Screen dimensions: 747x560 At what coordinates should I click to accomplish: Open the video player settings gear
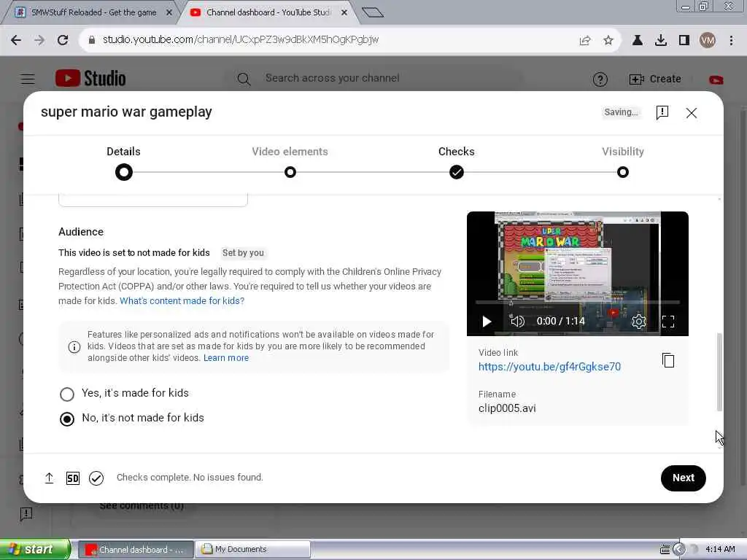(x=638, y=322)
